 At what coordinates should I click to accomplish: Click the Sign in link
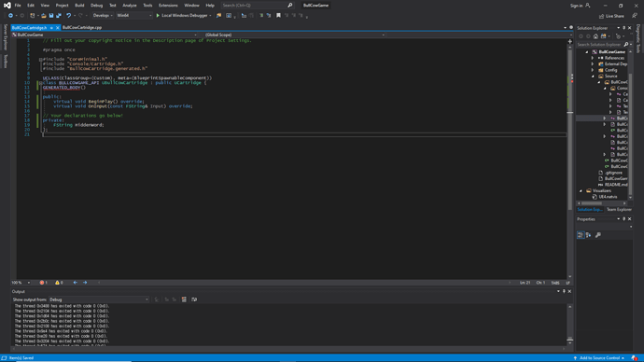576,6
